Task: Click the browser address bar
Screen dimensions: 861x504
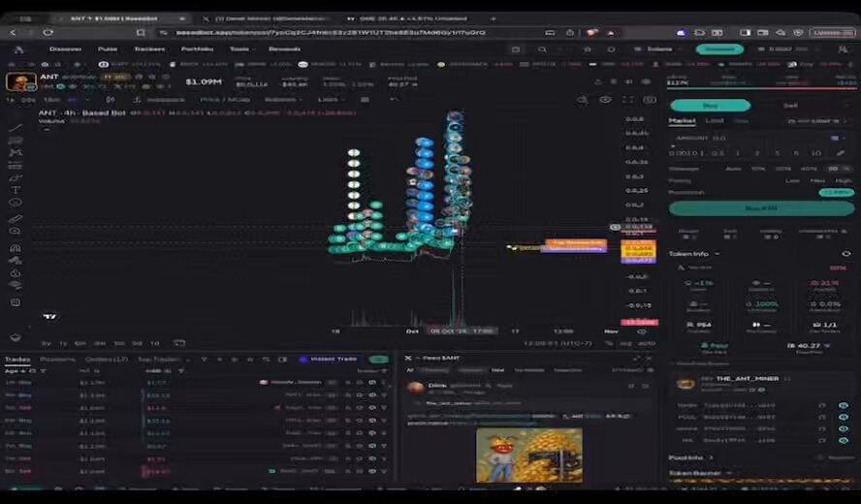Action: [351, 32]
